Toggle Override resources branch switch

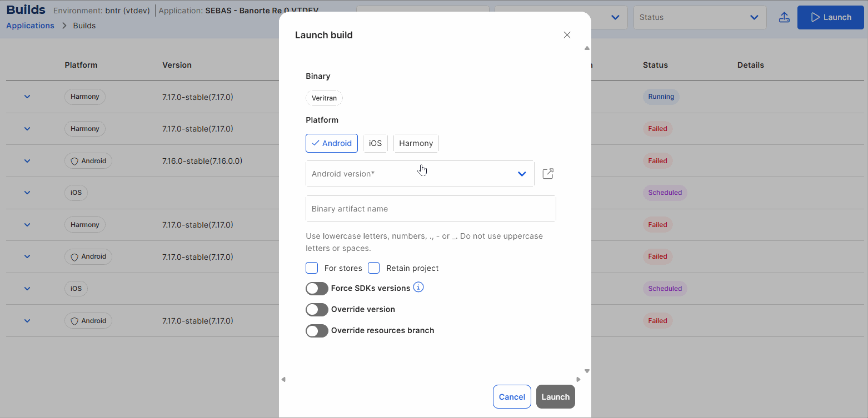317,331
